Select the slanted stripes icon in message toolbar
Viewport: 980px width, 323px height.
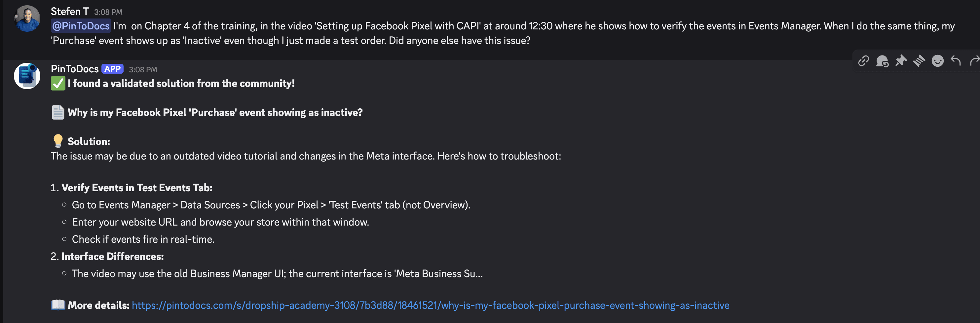click(920, 61)
